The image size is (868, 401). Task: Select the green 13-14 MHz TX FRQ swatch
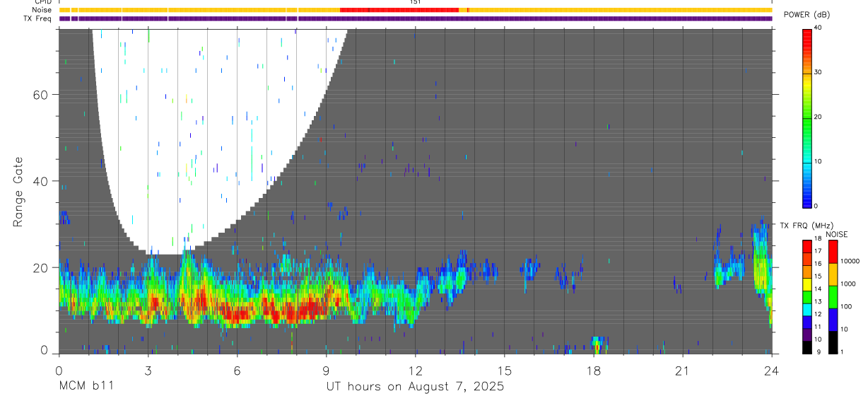tap(807, 297)
